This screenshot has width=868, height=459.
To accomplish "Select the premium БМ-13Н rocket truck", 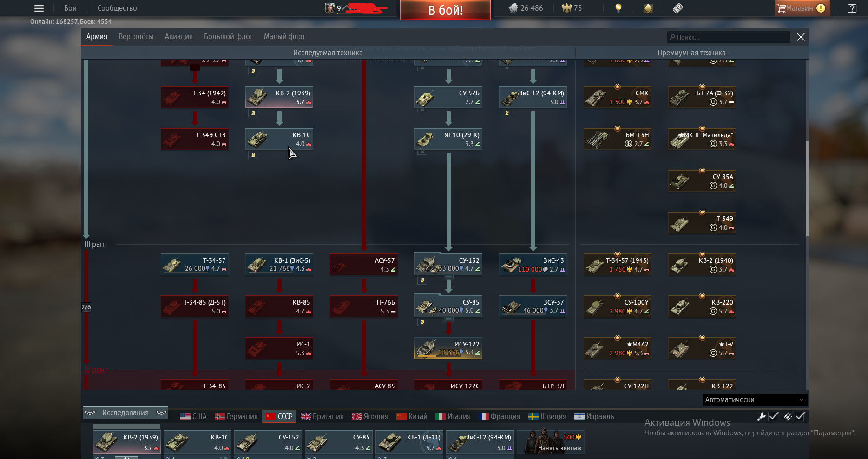I will tap(618, 139).
